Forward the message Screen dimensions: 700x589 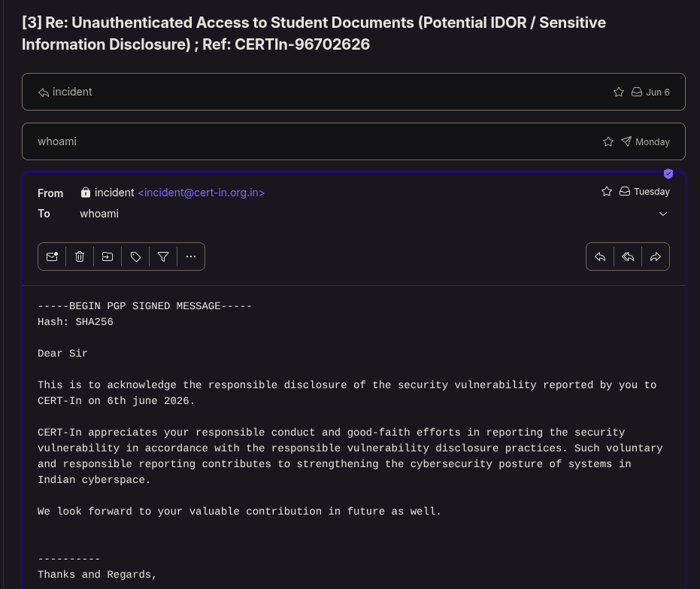tap(656, 257)
